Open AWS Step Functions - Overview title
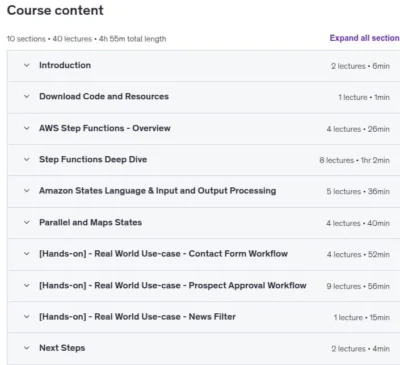The image size is (400, 365). click(x=105, y=128)
